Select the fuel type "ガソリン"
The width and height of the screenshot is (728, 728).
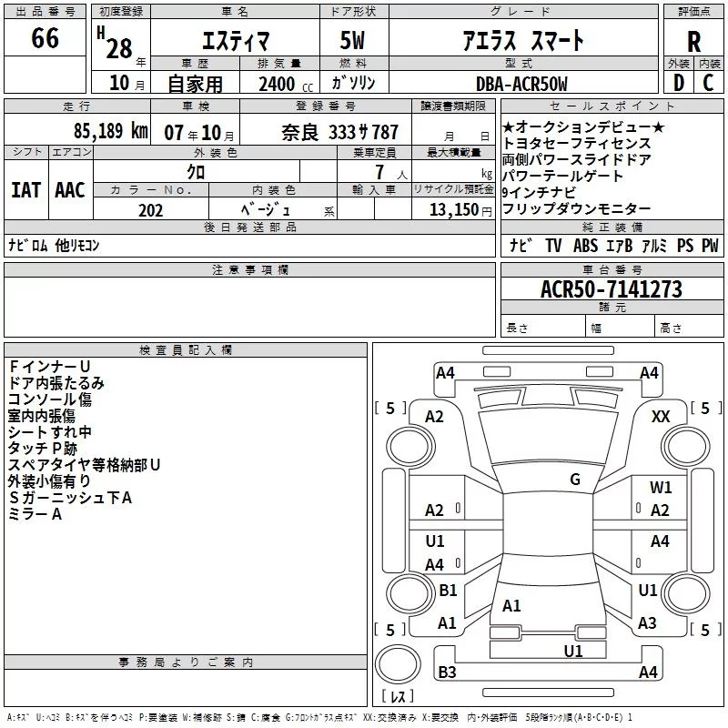pos(353,83)
